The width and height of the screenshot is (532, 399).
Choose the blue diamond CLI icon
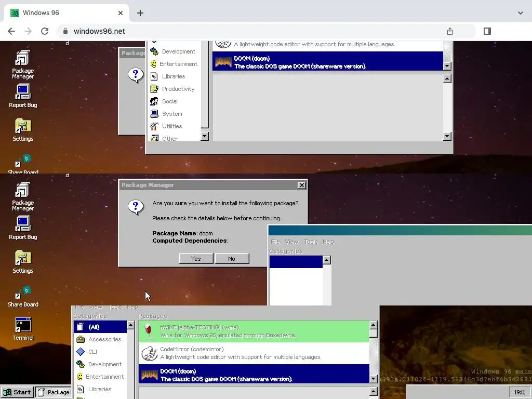pyautogui.click(x=81, y=352)
